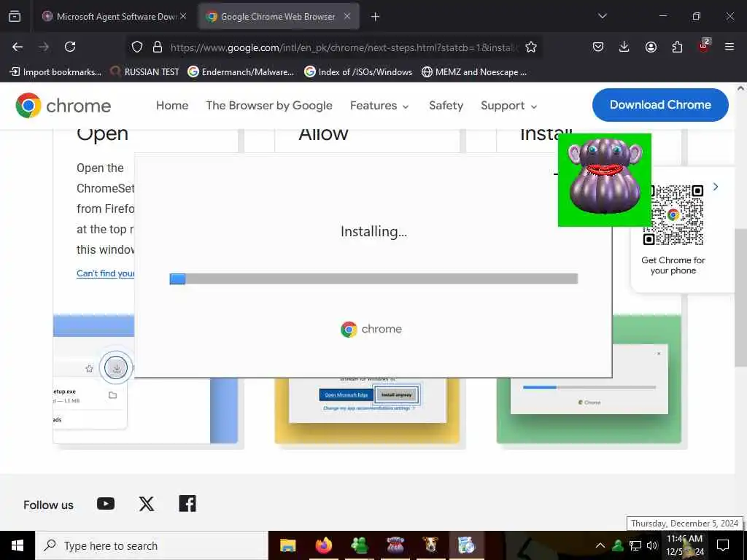Open the Firefox View icon at top-left

[x=15, y=16]
